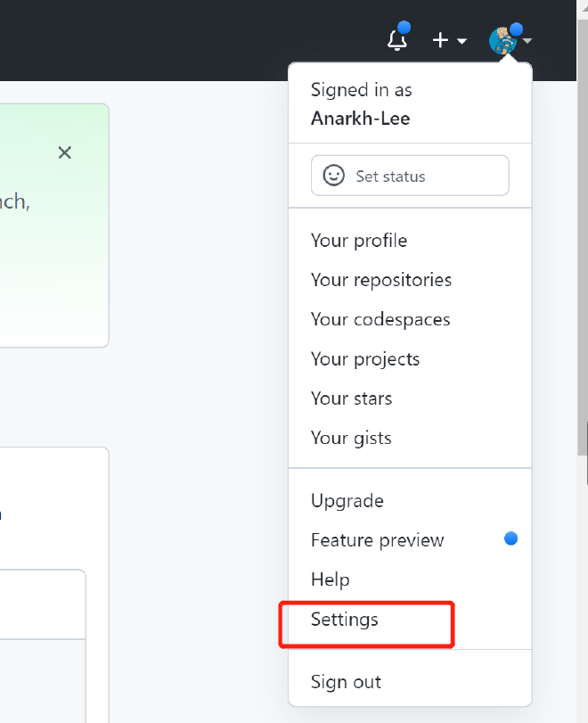Choose Upgrade from the user menu
This screenshot has height=723, width=588.
[347, 501]
